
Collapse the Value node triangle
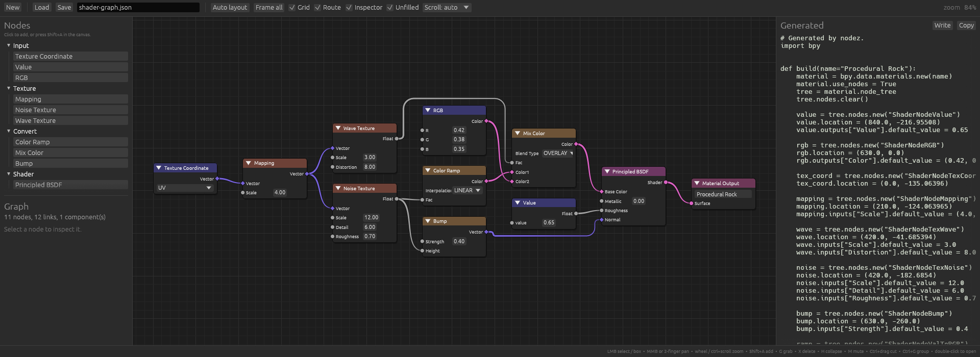click(518, 202)
